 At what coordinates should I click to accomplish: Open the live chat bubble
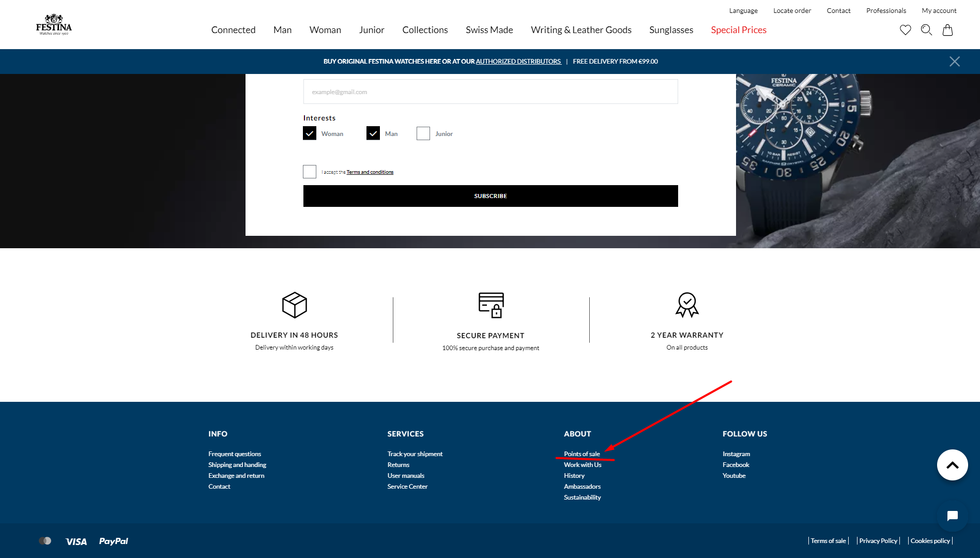(952, 516)
